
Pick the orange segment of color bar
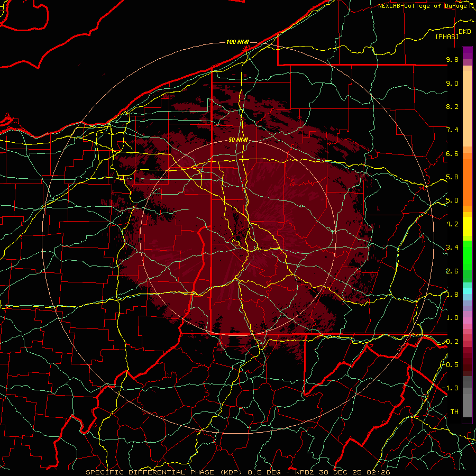pos(467,182)
